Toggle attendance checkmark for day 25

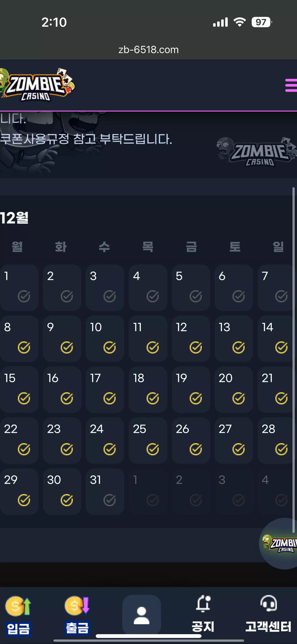point(153,449)
